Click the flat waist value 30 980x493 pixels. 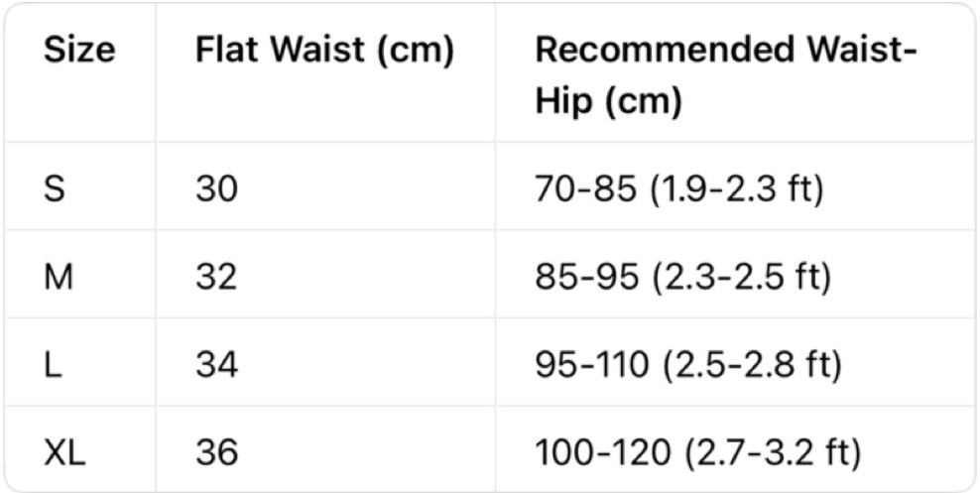[216, 188]
